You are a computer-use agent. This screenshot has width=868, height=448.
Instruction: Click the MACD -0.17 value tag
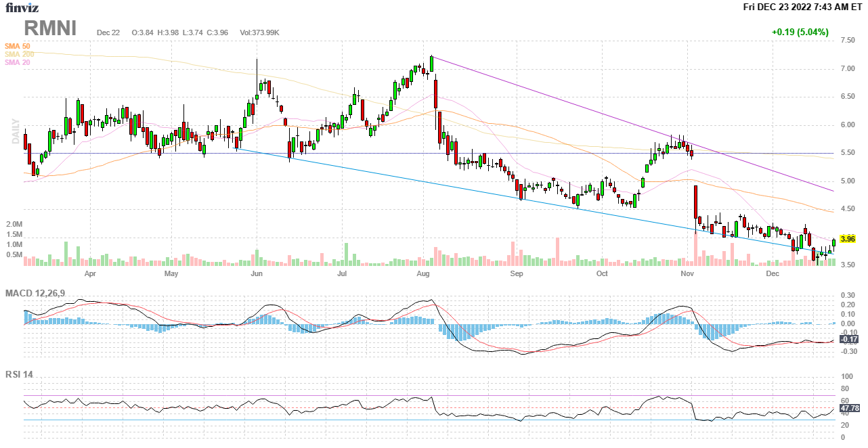pos(848,339)
